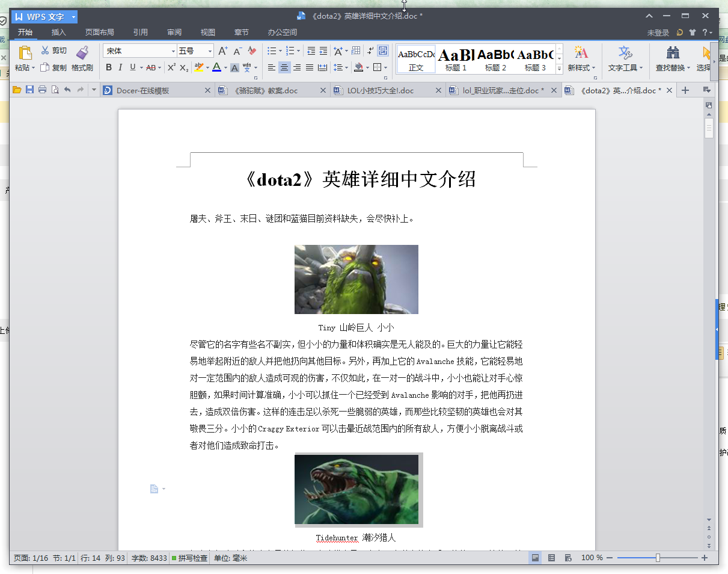Open the 引用 (References) tab

pyautogui.click(x=141, y=32)
